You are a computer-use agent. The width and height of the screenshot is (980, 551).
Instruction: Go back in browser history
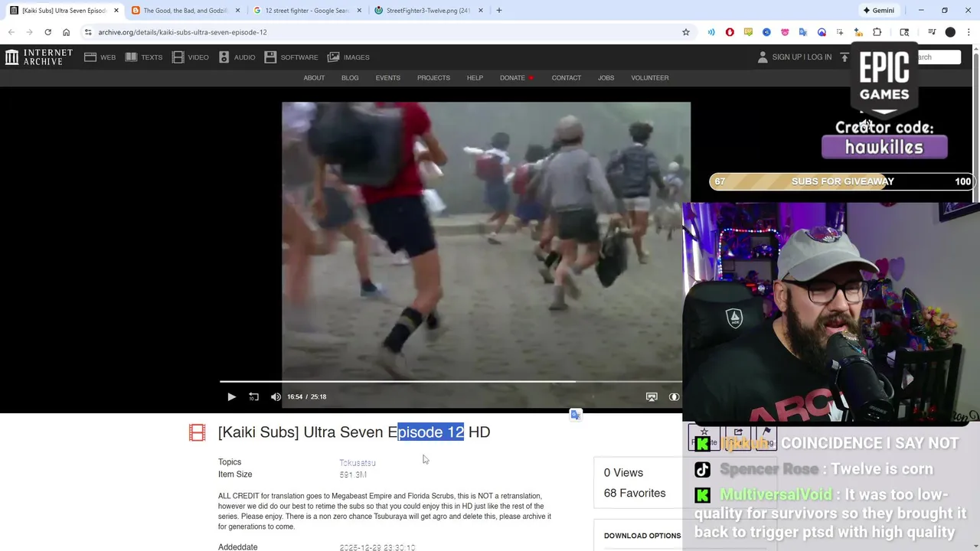tap(11, 32)
